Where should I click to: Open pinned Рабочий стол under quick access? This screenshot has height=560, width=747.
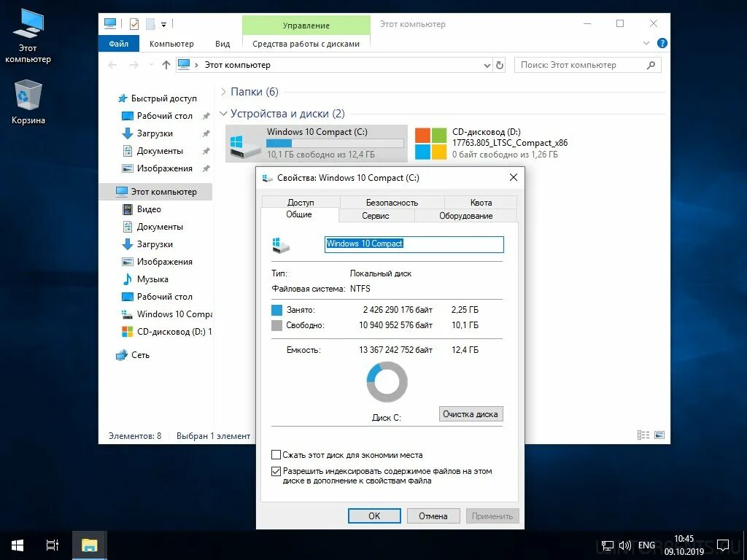[x=164, y=116]
